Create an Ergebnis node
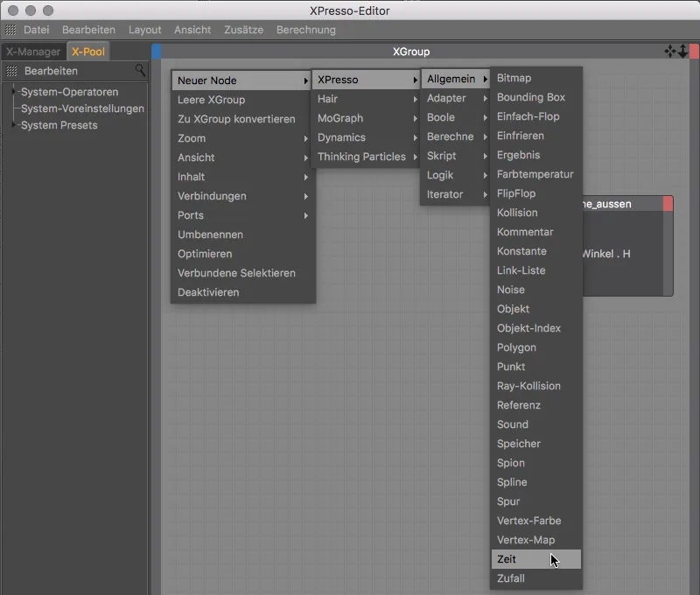The height and width of the screenshot is (595, 700). 536,155
